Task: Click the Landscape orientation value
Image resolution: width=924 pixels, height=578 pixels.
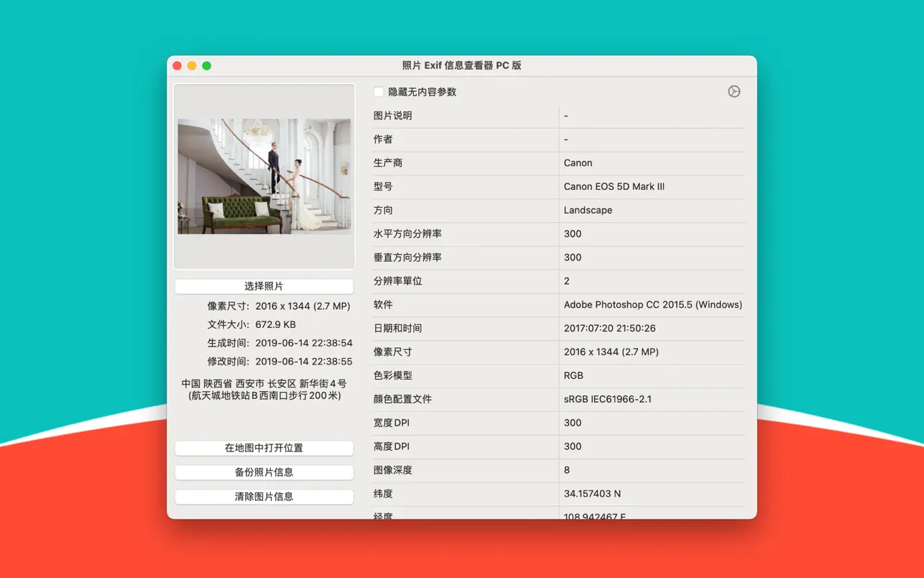Action: 588,210
